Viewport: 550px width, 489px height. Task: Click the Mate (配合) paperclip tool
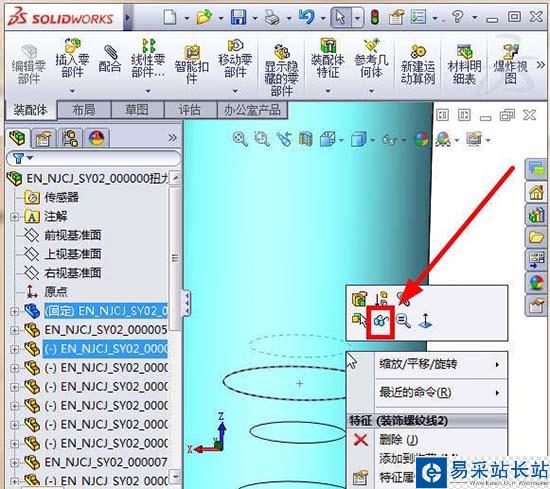tap(110, 58)
